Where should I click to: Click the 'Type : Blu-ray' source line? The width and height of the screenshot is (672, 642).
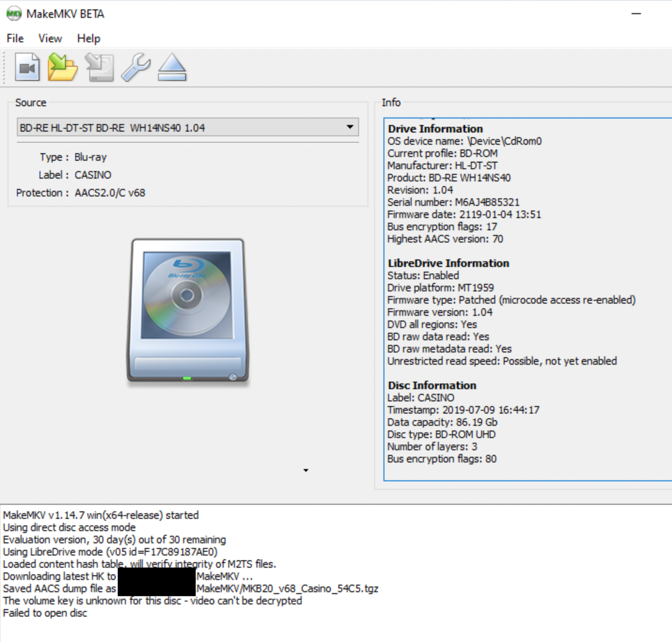73,157
